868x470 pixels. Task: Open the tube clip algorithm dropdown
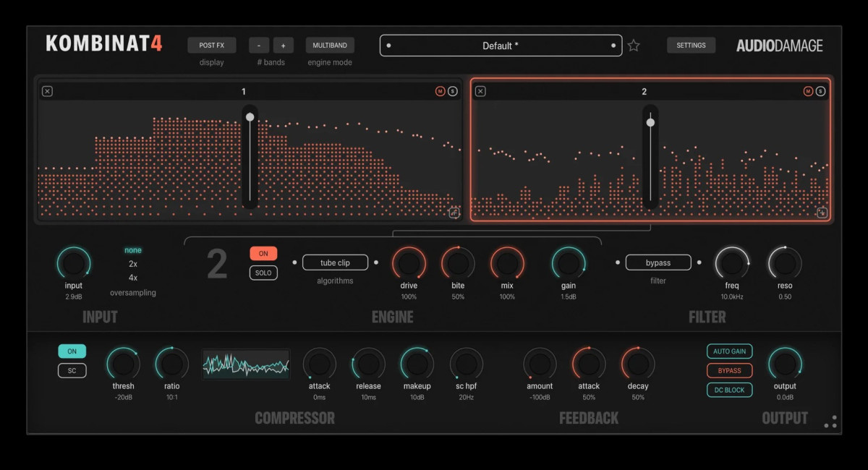[335, 263]
